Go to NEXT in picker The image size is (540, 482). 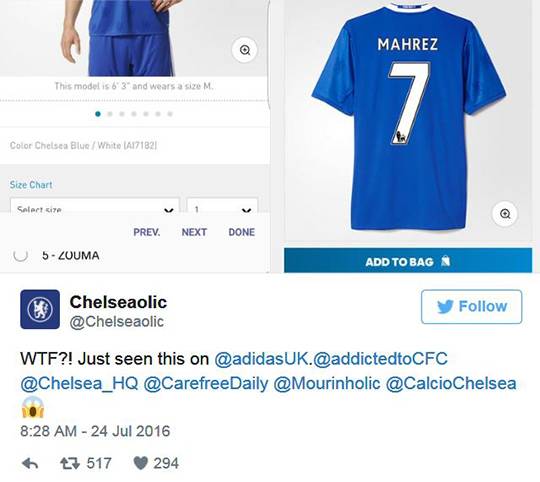point(194,232)
